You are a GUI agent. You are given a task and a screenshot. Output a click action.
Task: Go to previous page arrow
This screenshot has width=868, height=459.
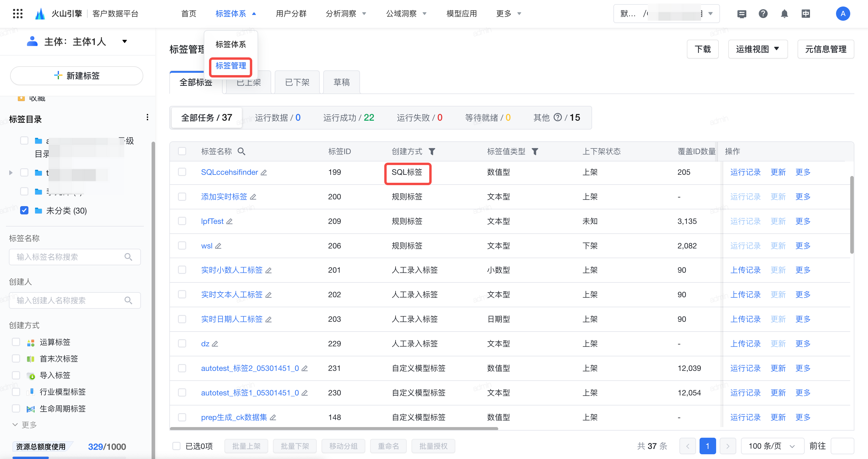pos(688,446)
